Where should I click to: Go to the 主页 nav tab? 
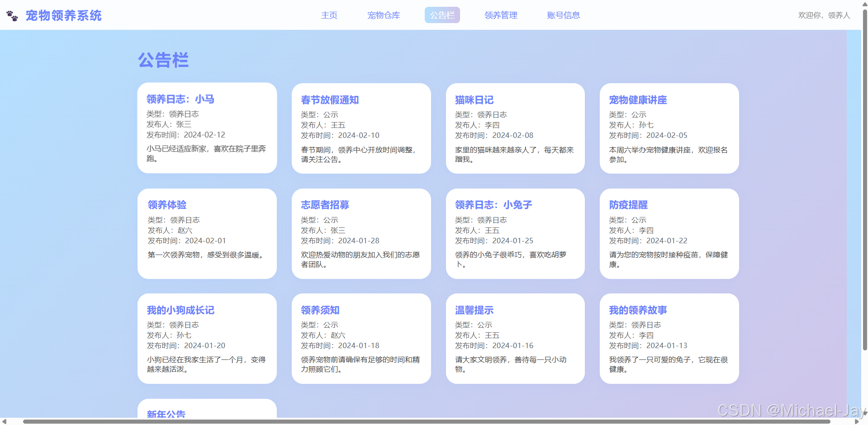329,15
